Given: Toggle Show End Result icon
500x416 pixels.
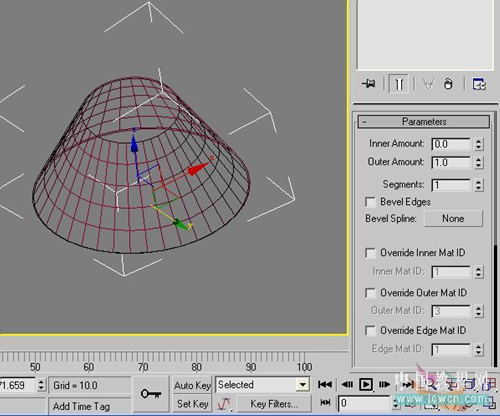Looking at the screenshot, I should point(399,84).
